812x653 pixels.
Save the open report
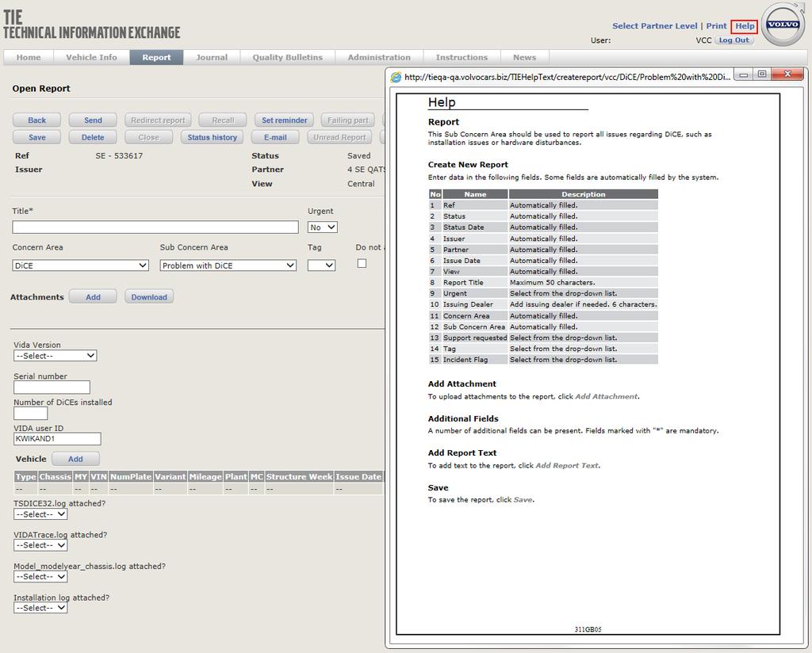pyautogui.click(x=36, y=137)
